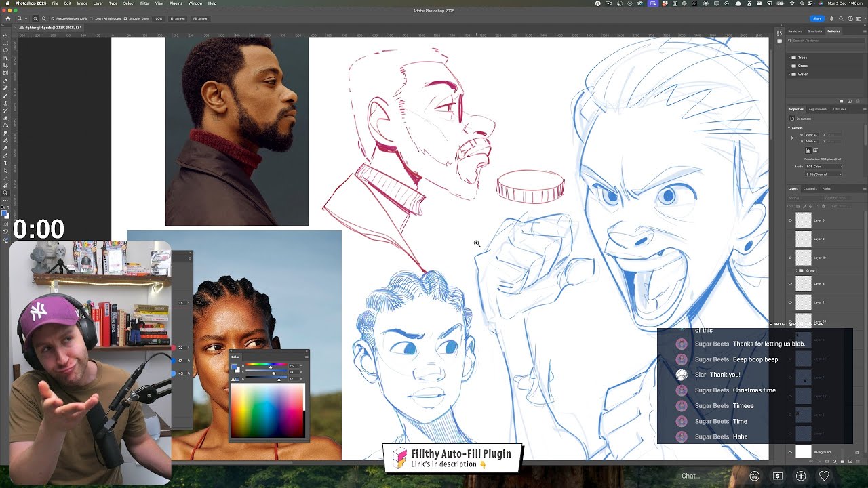Switch to the Channels tab

tap(810, 188)
